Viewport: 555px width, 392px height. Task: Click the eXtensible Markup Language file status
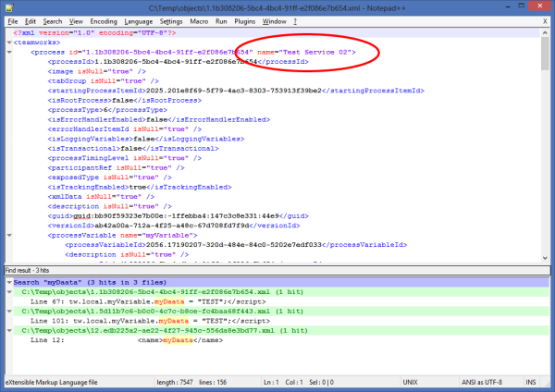(51, 382)
